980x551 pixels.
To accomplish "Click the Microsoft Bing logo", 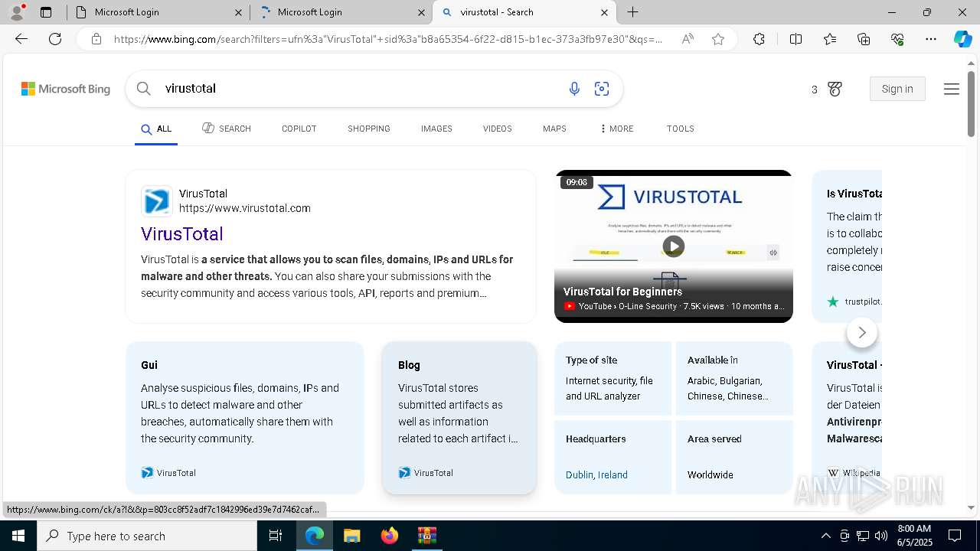I will pos(66,90).
